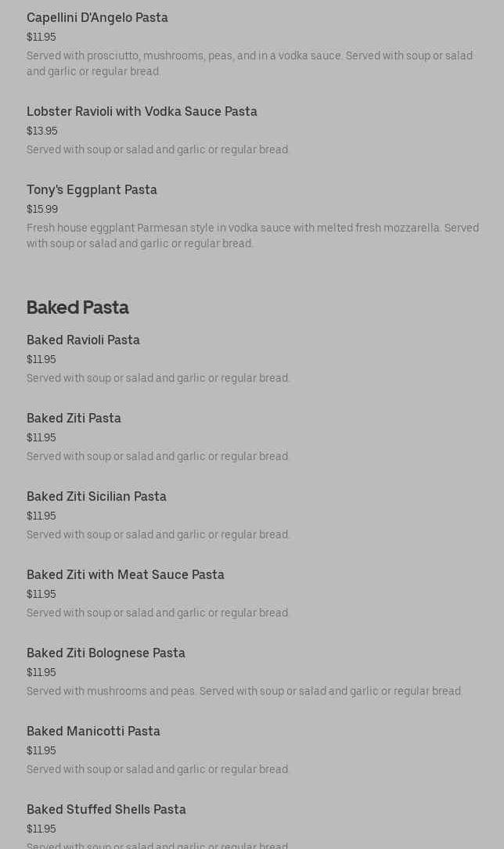This screenshot has height=849, width=504.
Task: Choose Tony's Eggplant Pasta
Action: point(92,189)
